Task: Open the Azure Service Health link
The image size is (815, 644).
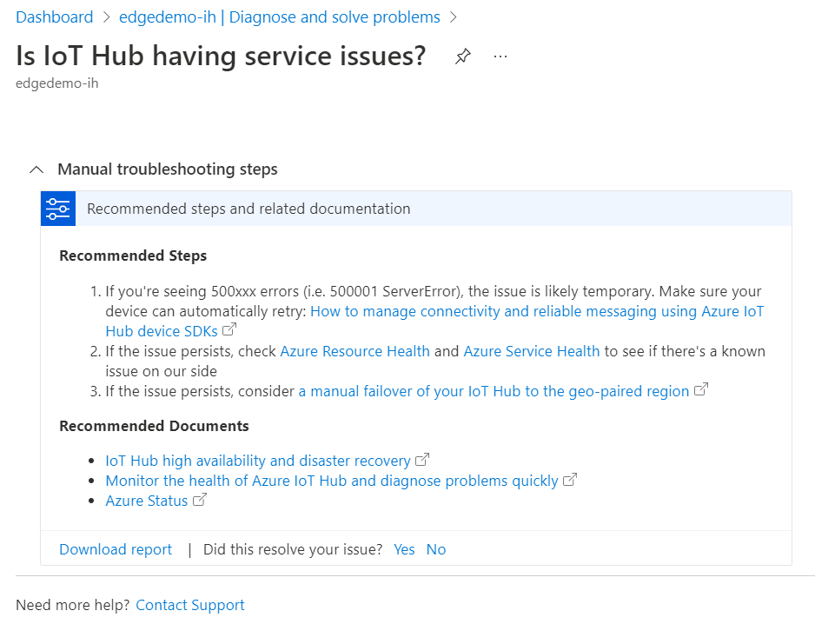Action: [x=531, y=350]
